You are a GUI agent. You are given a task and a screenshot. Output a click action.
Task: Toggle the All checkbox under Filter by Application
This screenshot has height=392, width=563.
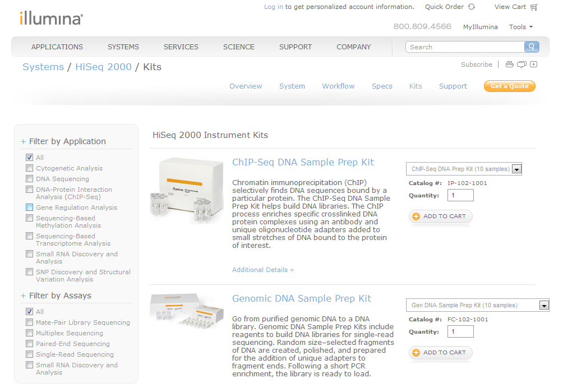pos(30,157)
